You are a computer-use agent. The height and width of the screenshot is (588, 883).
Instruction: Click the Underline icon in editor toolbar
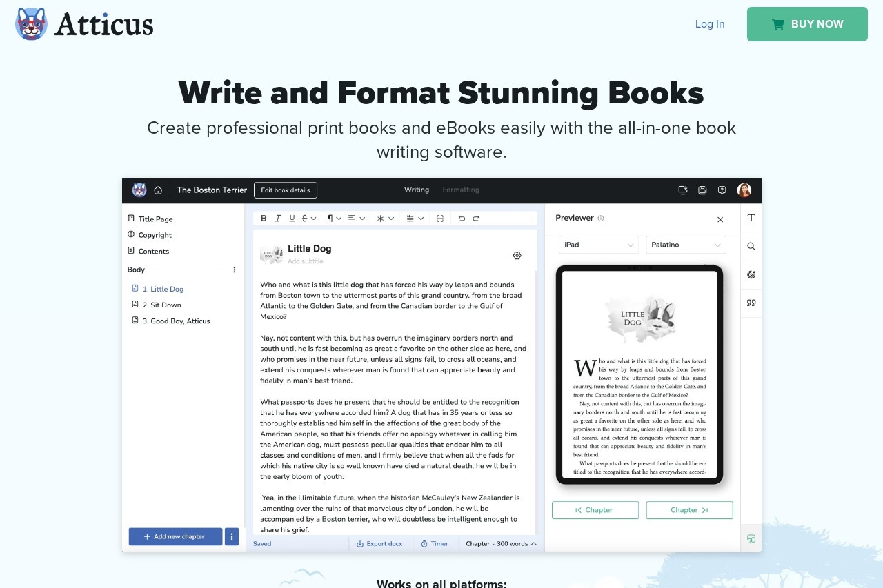point(292,219)
